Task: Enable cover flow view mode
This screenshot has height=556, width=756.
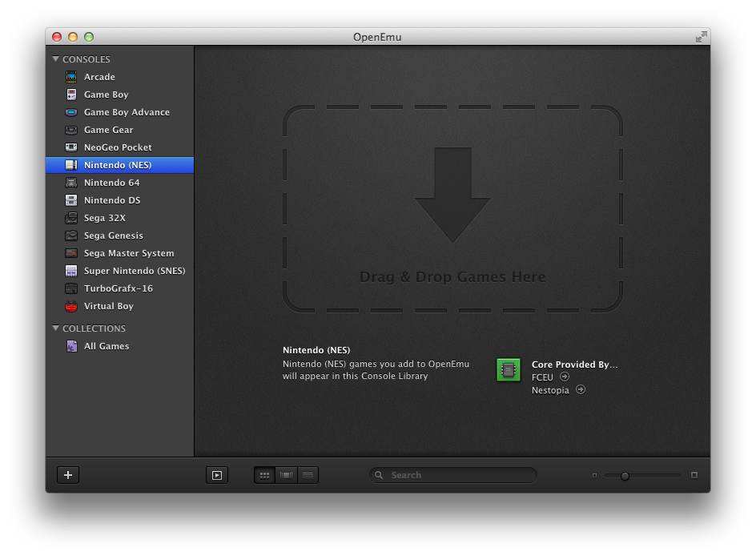Action: pyautogui.click(x=286, y=474)
